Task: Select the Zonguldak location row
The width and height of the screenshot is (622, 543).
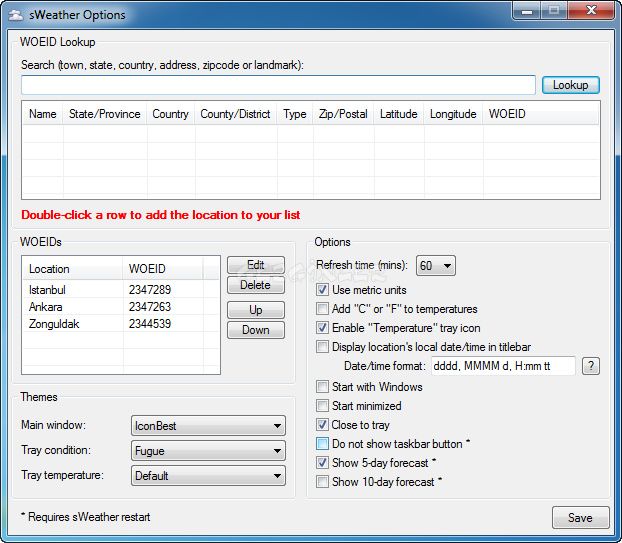Action: coord(121,324)
